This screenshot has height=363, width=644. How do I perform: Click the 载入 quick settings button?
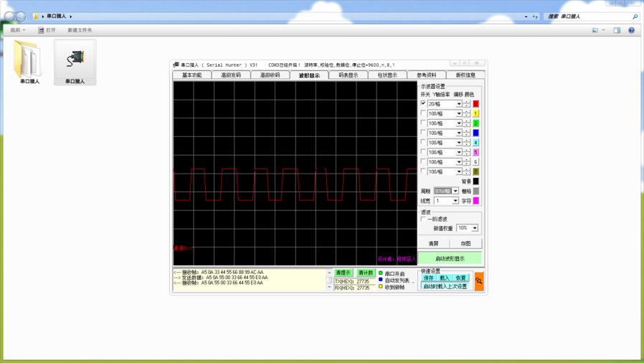pyautogui.click(x=445, y=278)
